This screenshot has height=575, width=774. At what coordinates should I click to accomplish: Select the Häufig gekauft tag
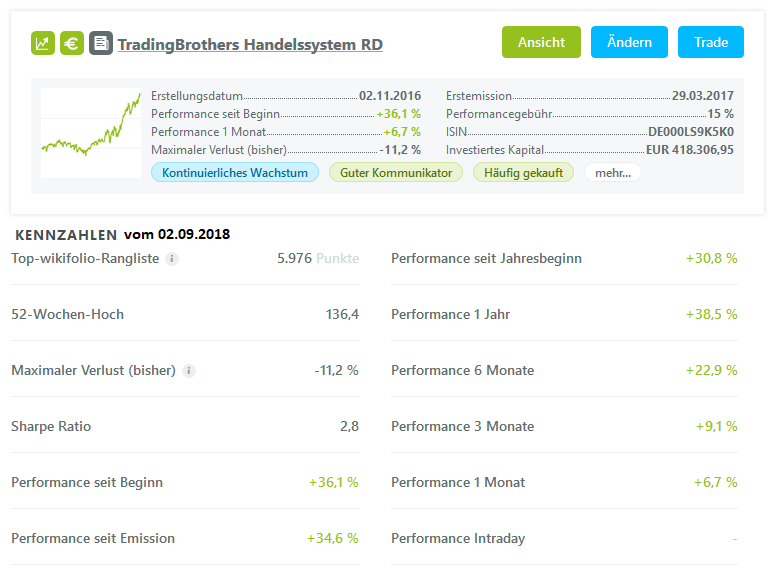tap(523, 173)
